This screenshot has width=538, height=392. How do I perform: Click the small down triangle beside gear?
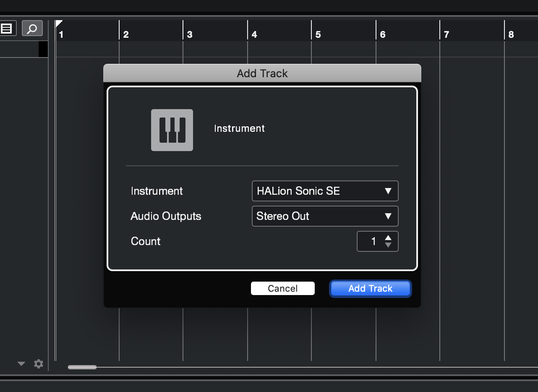[x=21, y=364]
